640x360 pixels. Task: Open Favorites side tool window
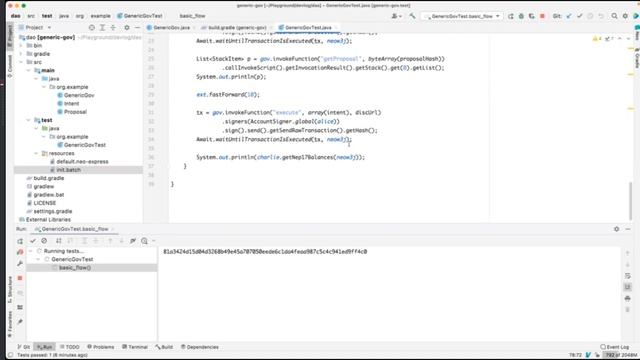point(10,324)
